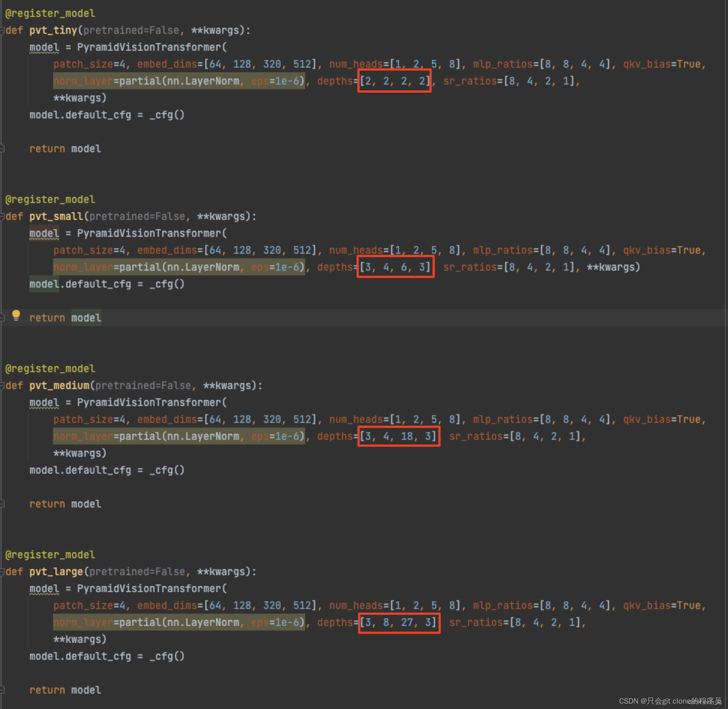Click model.default_cfg line in pvt_medium
The width and height of the screenshot is (728, 709).
(107, 470)
